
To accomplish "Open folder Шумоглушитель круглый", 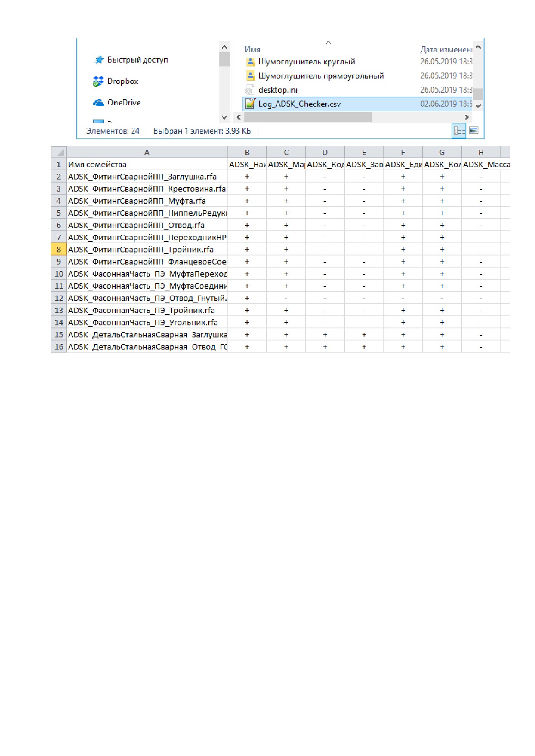I will point(307,62).
